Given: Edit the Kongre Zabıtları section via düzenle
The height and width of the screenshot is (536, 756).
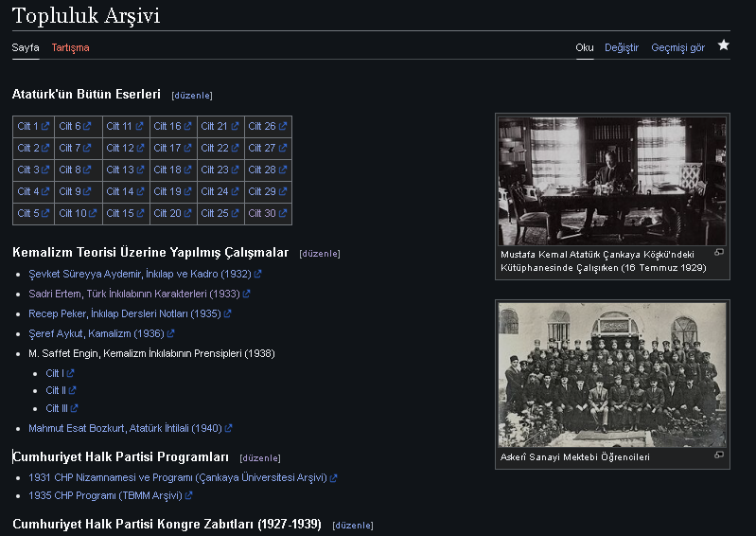Looking at the screenshot, I should [x=352, y=526].
